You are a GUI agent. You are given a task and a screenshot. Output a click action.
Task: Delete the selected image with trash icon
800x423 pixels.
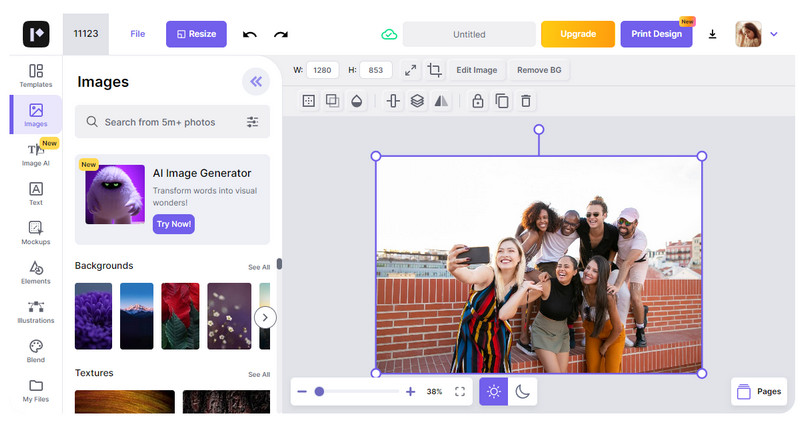526,101
